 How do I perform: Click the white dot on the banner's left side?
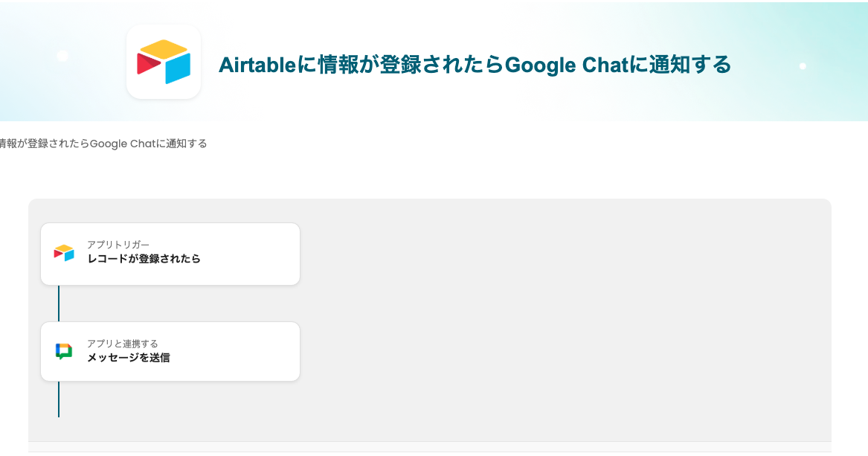62,56
